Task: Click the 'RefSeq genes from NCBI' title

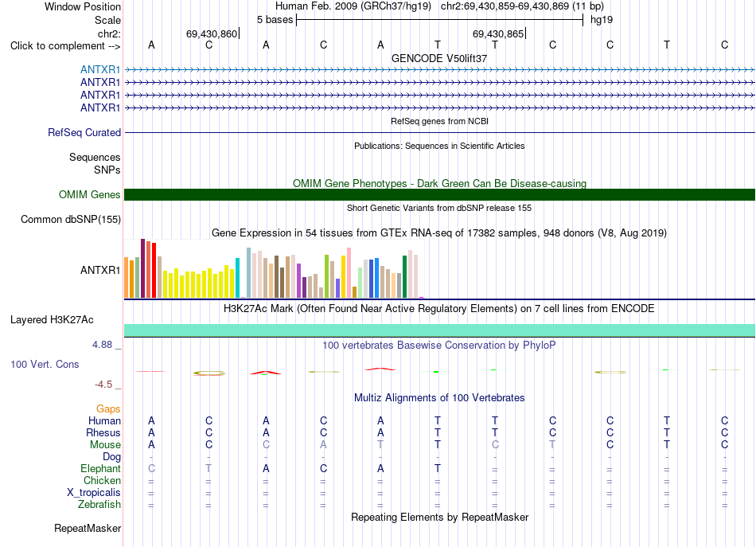Action: click(x=439, y=121)
